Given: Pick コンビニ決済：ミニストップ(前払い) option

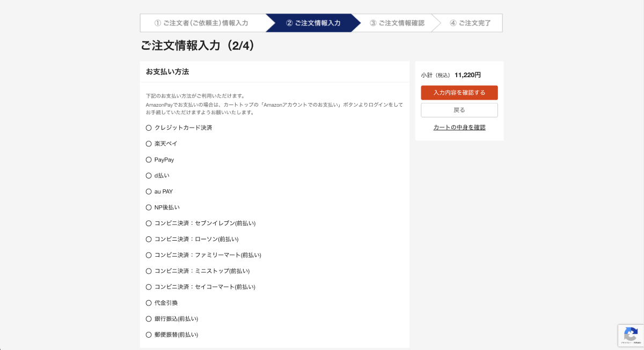Looking at the screenshot, I should (x=149, y=271).
